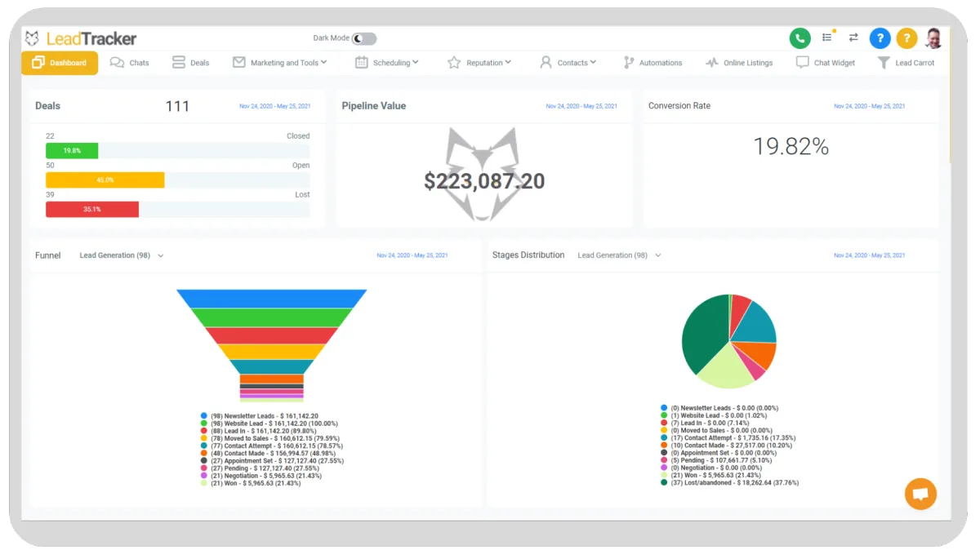Open the Deals section
The width and height of the screenshot is (980, 550).
191,63
